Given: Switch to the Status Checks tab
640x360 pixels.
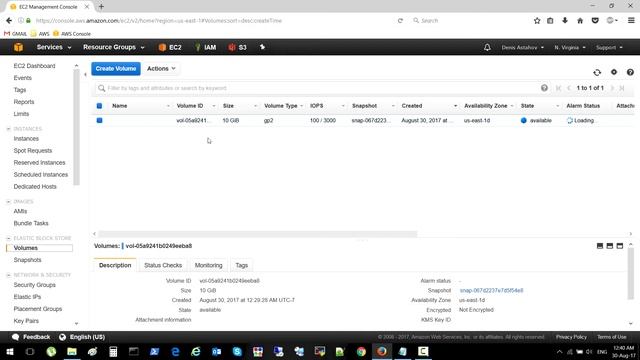Looking at the screenshot, I should coord(163,265).
